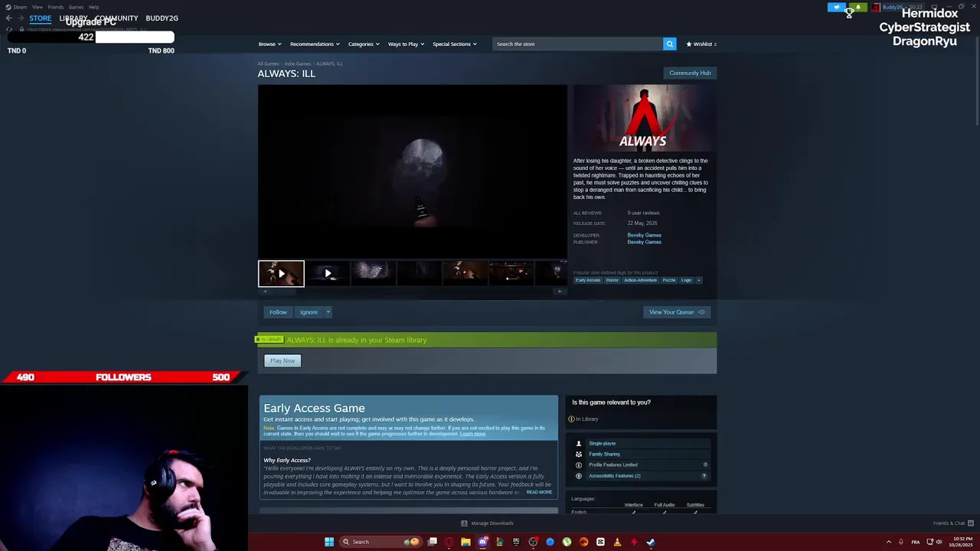
Task: Click the thumbnail strip left scroll arrow
Action: click(264, 291)
